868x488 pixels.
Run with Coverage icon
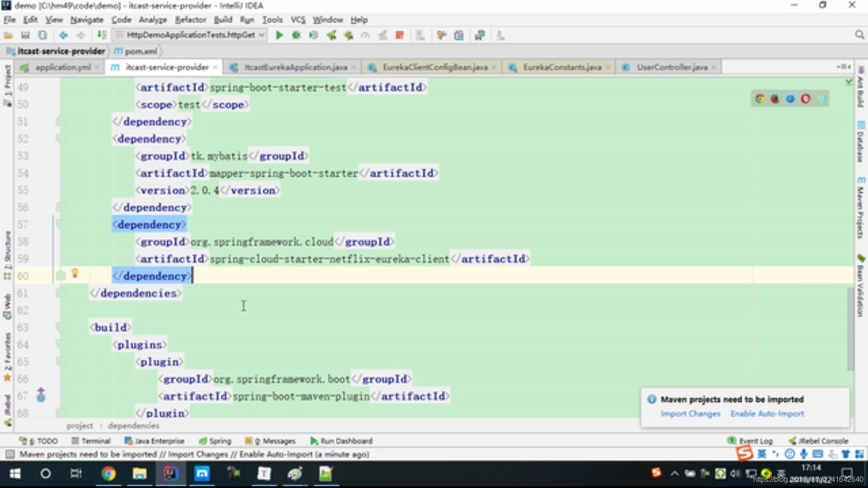[x=313, y=35]
